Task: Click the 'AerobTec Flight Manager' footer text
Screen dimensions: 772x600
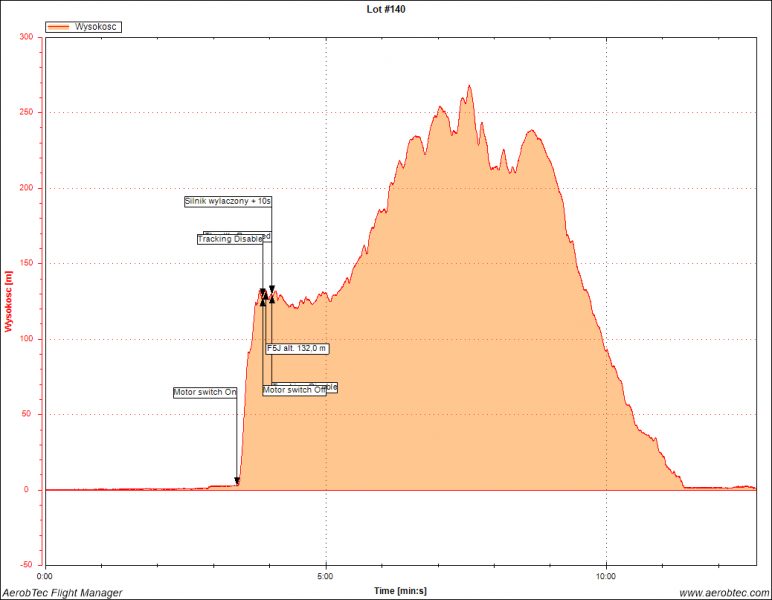Action: point(62,592)
